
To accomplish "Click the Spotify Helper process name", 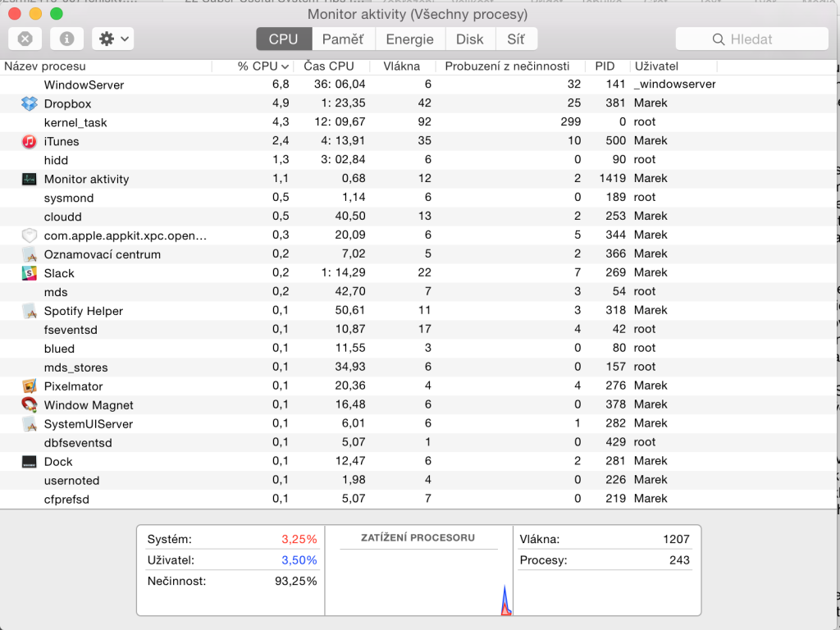I will pos(84,311).
